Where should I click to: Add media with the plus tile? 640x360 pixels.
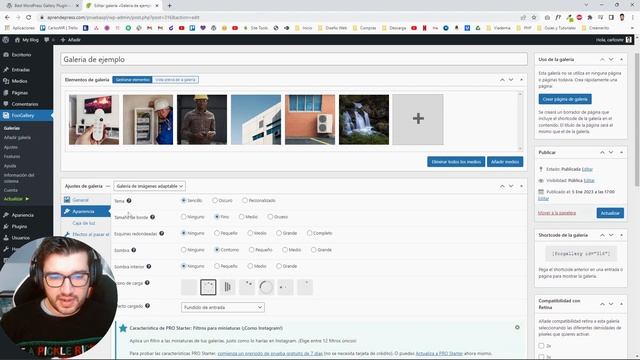418,120
